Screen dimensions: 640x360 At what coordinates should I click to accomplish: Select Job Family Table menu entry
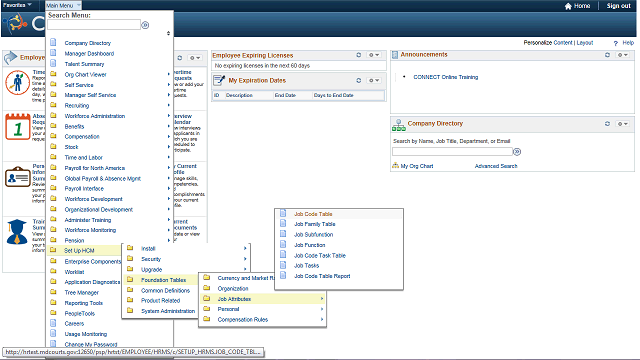tap(314, 224)
